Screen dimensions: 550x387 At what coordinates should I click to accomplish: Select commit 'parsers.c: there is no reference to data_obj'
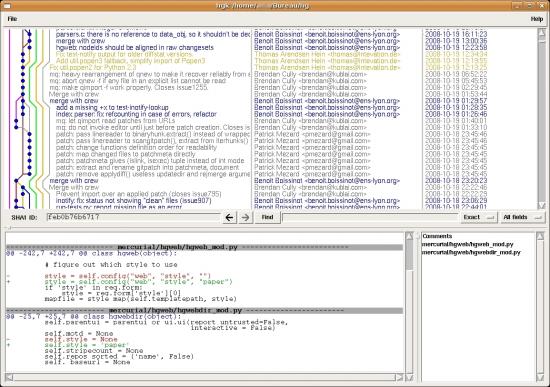[153, 34]
